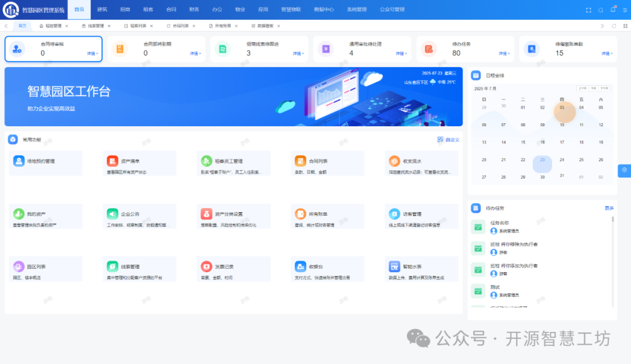This screenshot has width=631, height=364.
Task: Open 详情 link for 待催缴账单数
Action: coord(607,54)
